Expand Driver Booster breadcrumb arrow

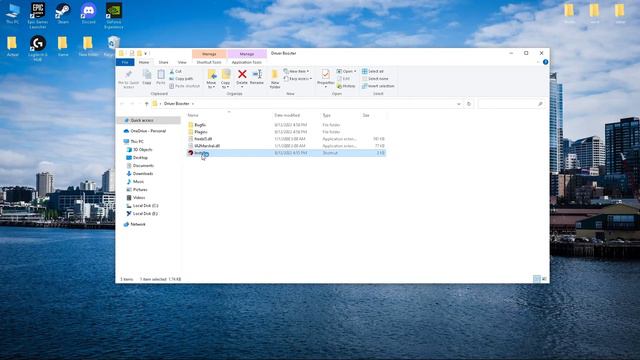coord(193,104)
